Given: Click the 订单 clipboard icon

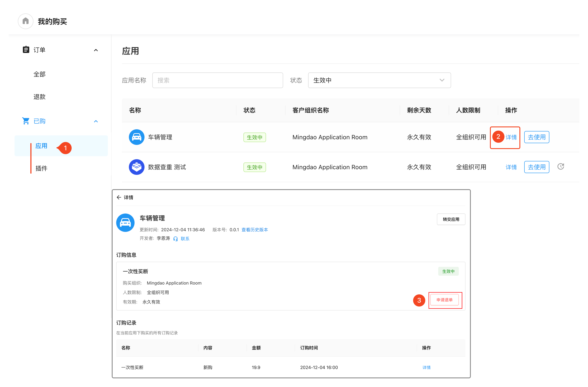Looking at the screenshot, I should [26, 50].
